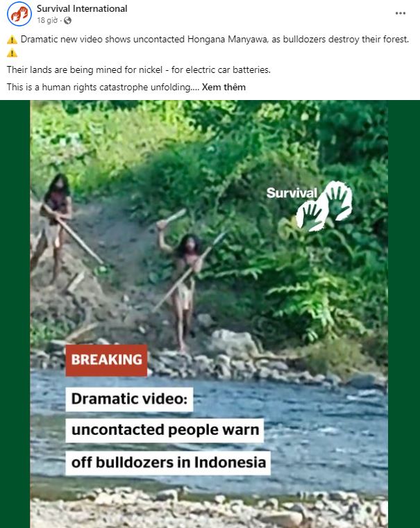420x528 pixels.
Task: Click the first warning emoji before 'Dramatic'
Action: 12,40
